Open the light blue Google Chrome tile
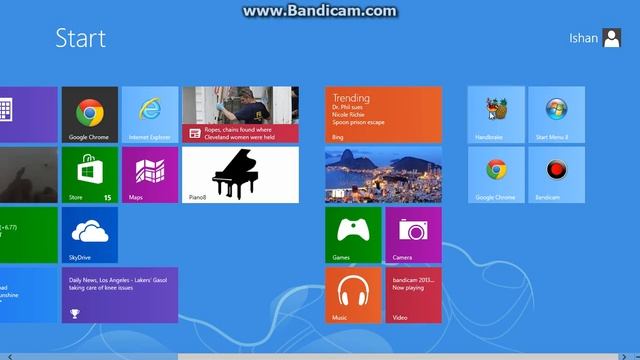The height and width of the screenshot is (360, 640). coord(496,175)
